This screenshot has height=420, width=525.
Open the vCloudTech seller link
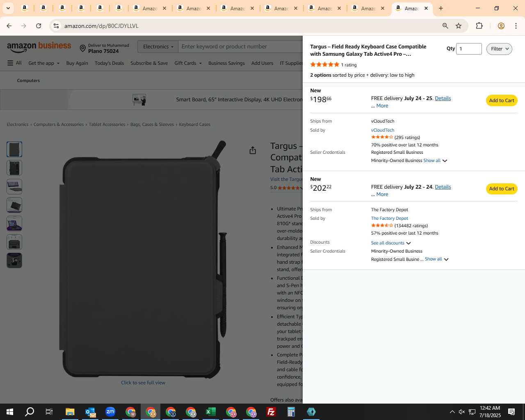click(x=383, y=130)
